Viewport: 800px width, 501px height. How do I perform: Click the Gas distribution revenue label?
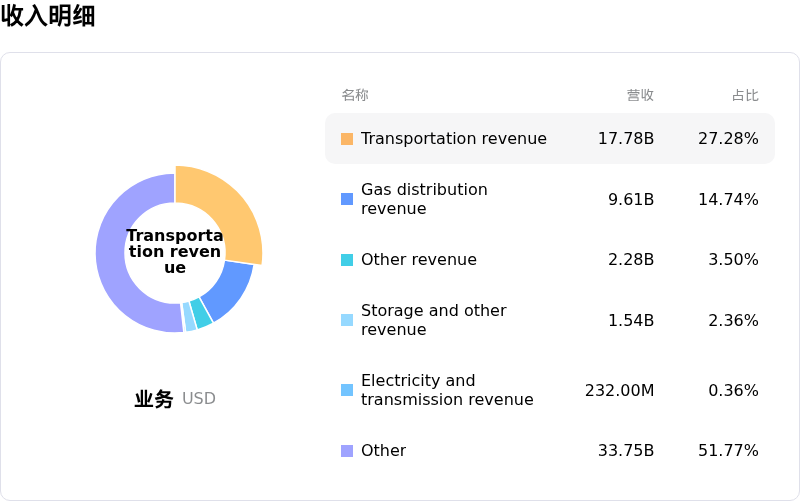point(424,199)
